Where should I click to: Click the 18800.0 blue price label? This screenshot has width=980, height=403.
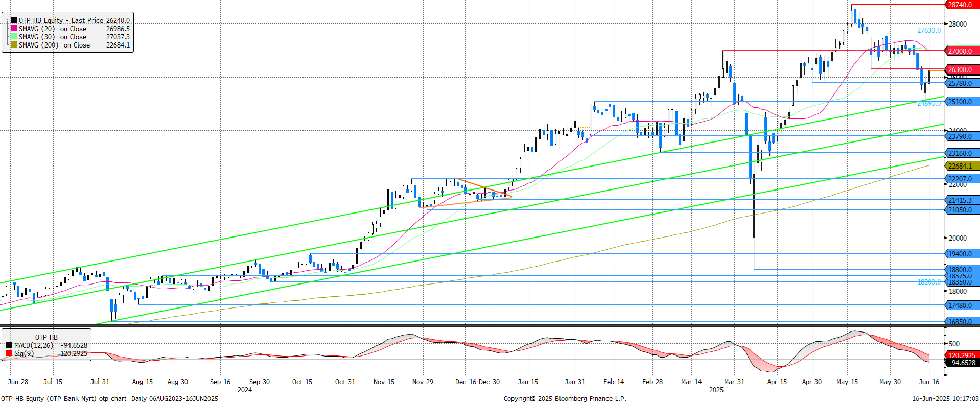962,270
